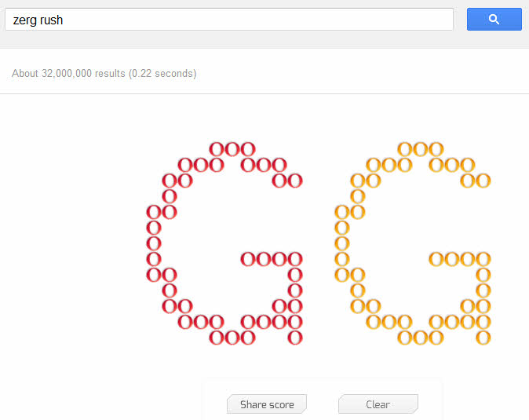Click the 'About 32,000,000 results' text
The width and height of the screenshot is (529, 420).
click(68, 73)
